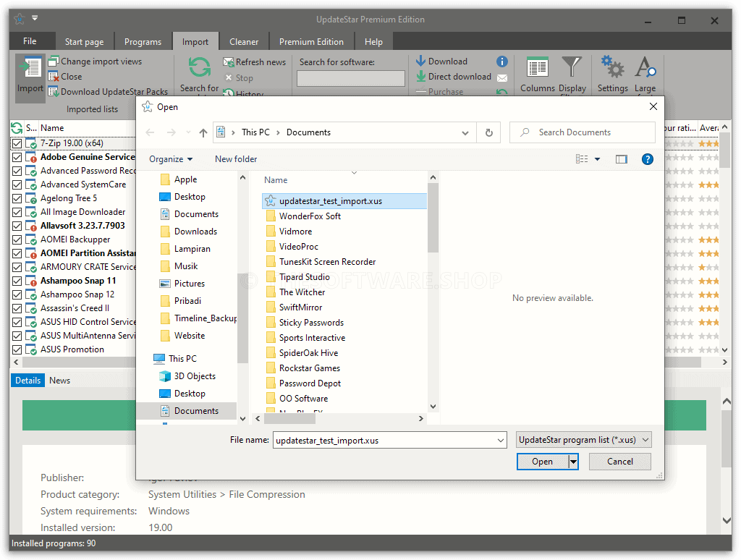This screenshot has height=560, width=741.
Task: Switch to the Start page tab
Action: (x=84, y=41)
